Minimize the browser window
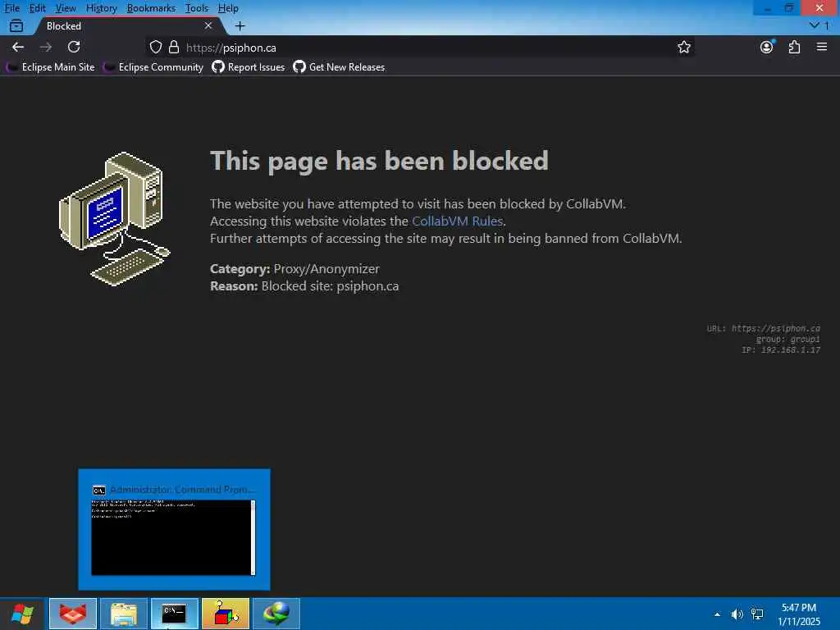 coord(767,7)
